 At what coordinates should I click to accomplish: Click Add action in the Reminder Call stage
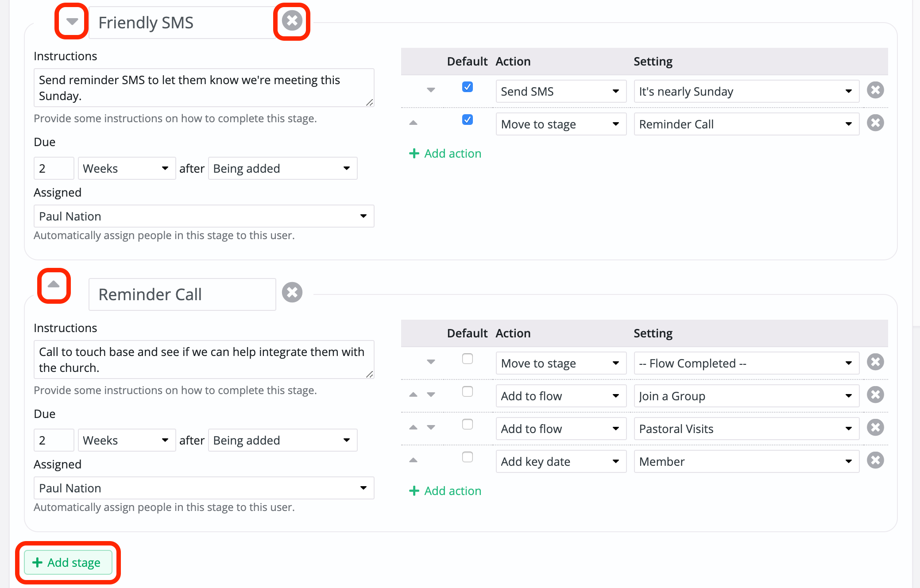(445, 491)
